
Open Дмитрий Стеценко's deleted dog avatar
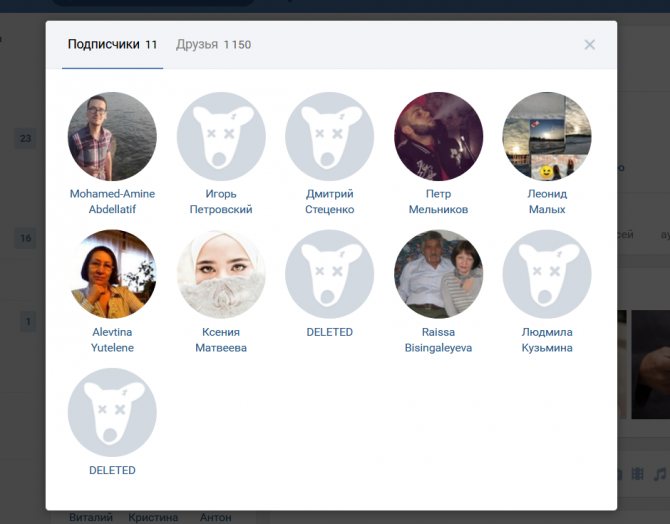[x=329, y=136]
